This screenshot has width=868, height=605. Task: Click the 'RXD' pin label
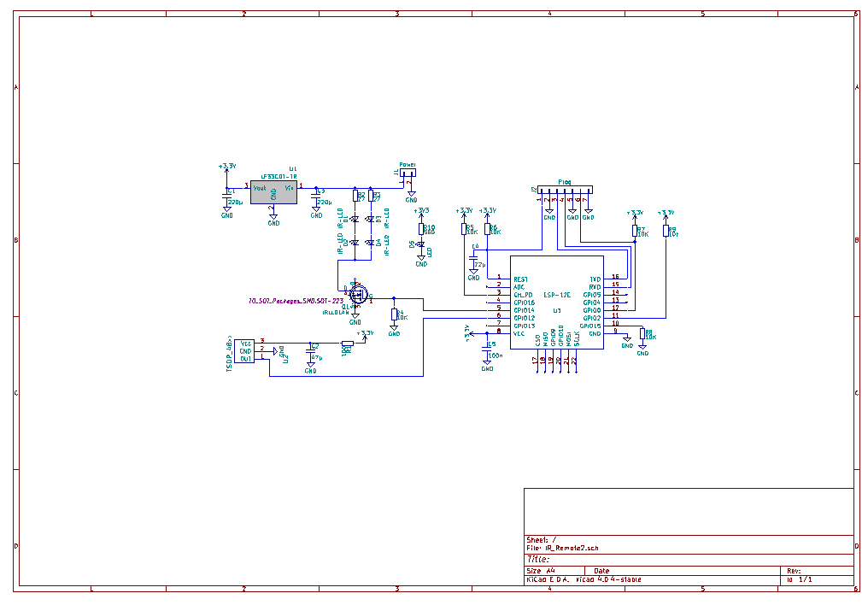point(595,287)
